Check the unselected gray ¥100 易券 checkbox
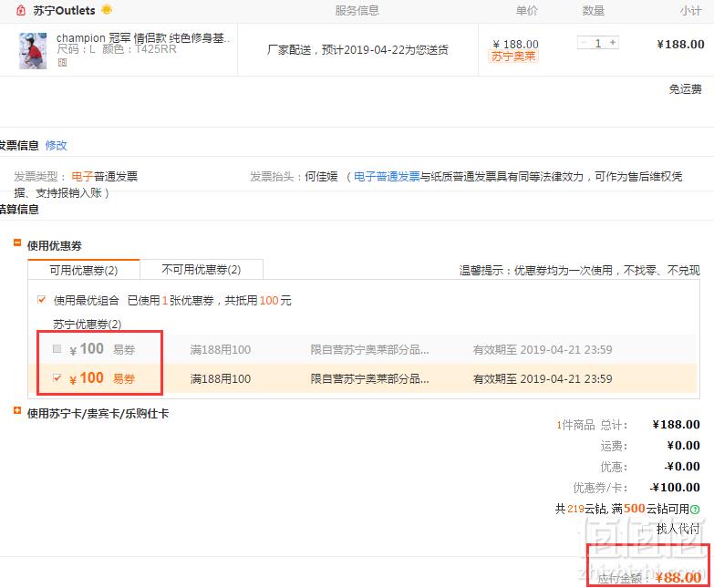Screen dimensions: 714x588 [x=57, y=348]
